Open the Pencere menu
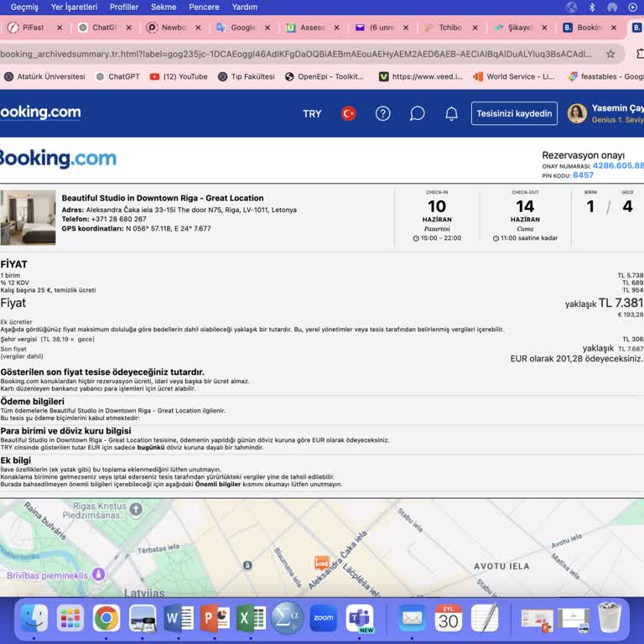 click(x=204, y=7)
